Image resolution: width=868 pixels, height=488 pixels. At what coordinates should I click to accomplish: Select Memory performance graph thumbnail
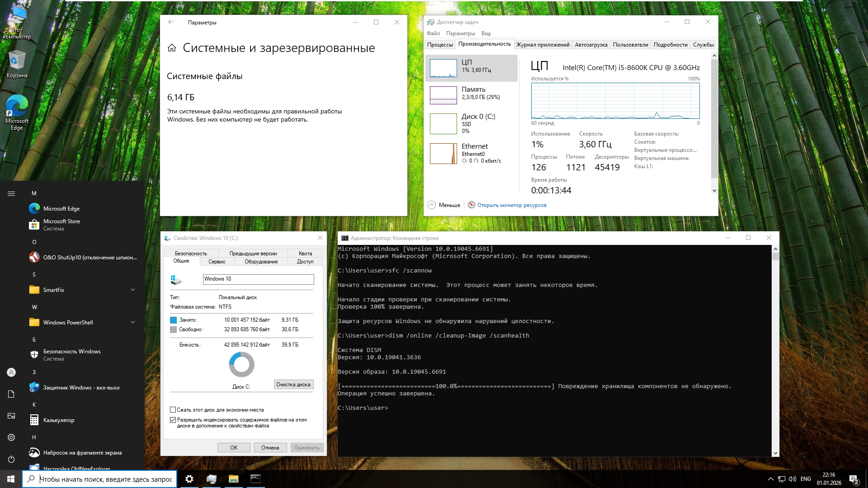443,95
